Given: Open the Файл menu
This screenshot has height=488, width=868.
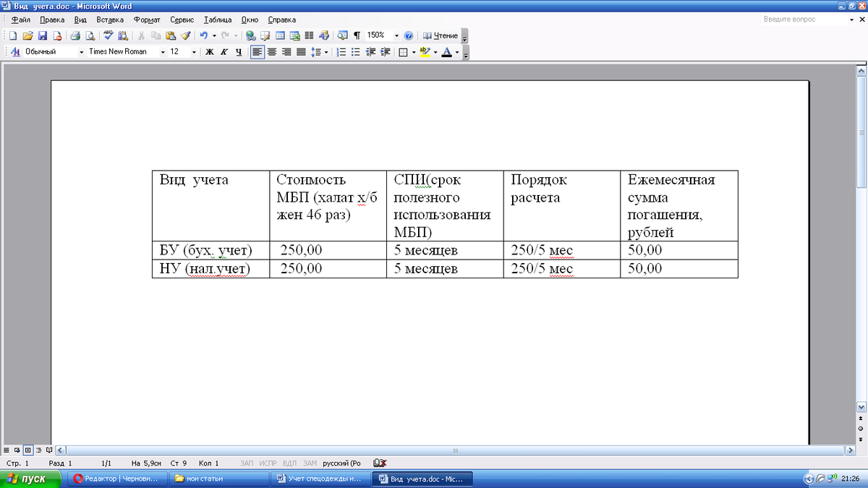Looking at the screenshot, I should (x=20, y=20).
